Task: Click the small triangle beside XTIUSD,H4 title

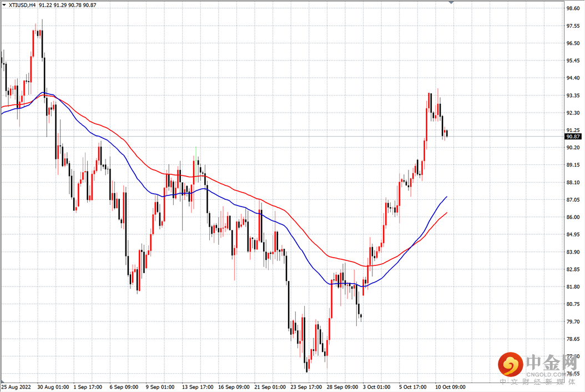Action: click(4, 5)
